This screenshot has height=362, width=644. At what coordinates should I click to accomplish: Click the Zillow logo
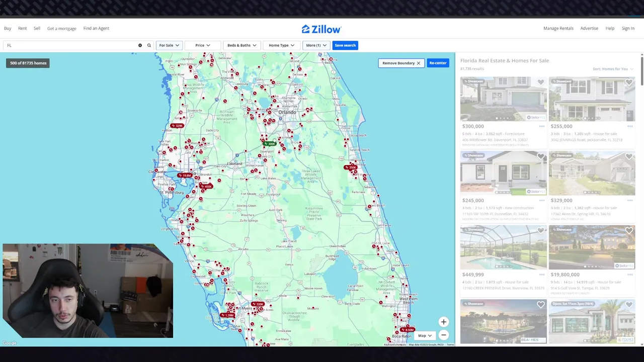[x=321, y=29]
